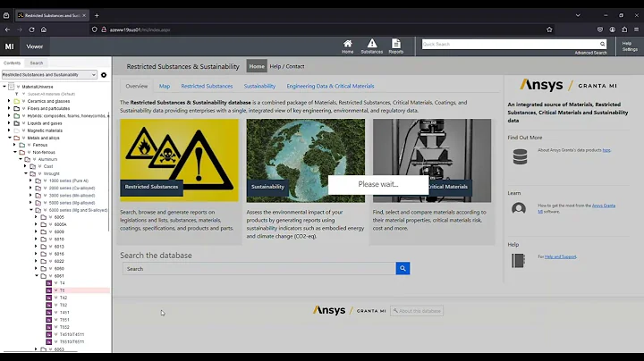Click the Sustainability globe image
The image size is (644, 361).
point(305,161)
